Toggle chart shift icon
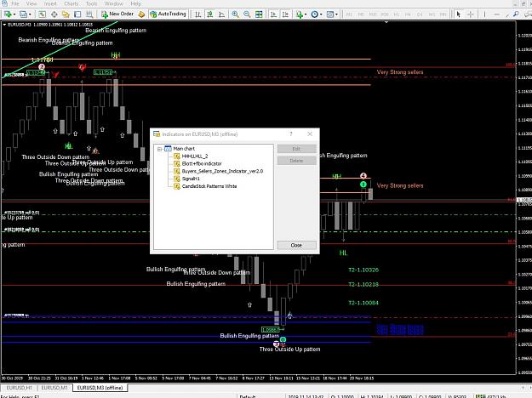532x398 pixels. [285, 14]
